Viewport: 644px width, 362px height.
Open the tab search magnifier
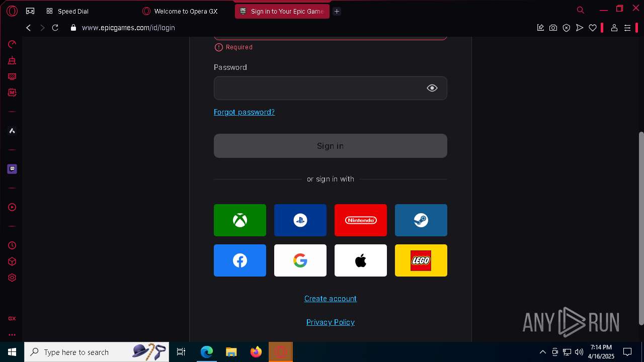coord(581,10)
